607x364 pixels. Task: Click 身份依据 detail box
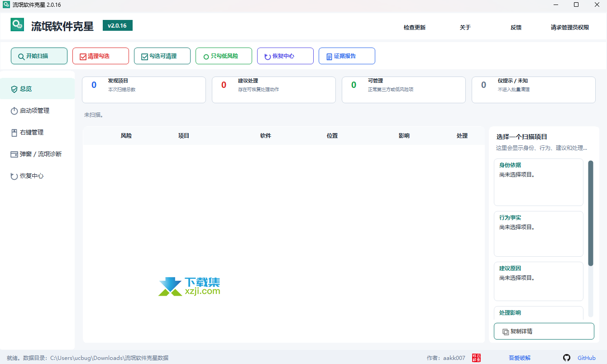coord(539,182)
